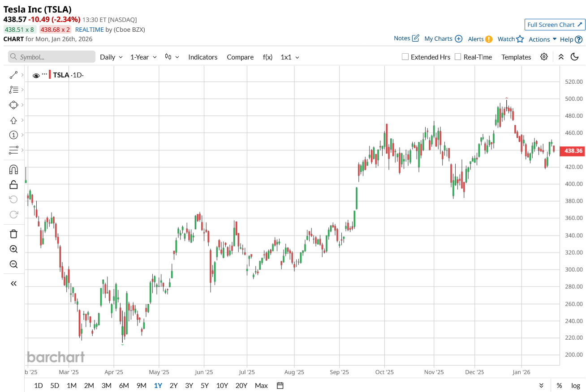The image size is (586, 392).
Task: Click the Symbol search field
Action: click(52, 57)
